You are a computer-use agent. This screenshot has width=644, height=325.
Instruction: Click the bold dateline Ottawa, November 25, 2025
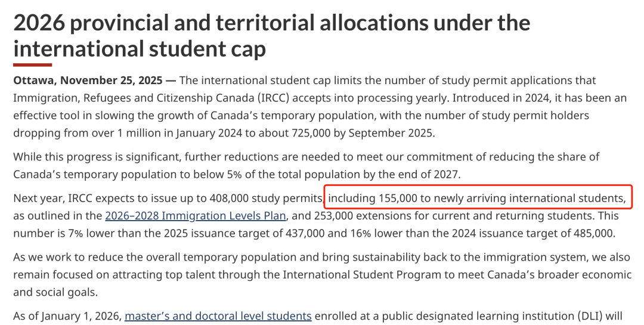coord(88,80)
